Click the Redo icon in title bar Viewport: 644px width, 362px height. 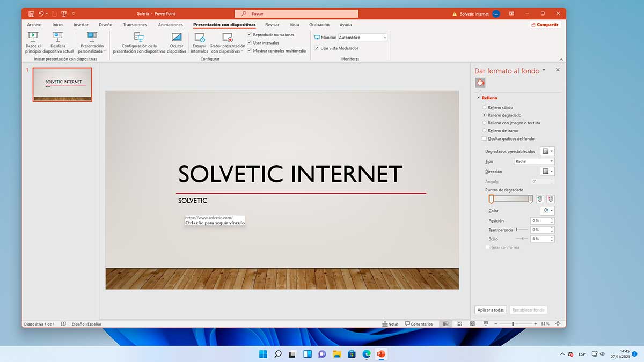54,13
